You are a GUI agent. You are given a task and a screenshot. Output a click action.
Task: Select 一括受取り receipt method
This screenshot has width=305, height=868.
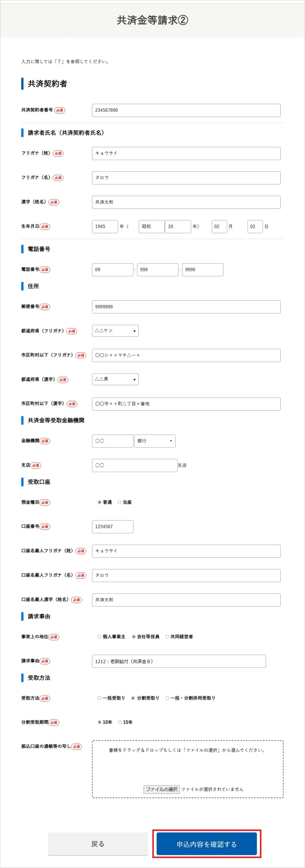click(99, 698)
